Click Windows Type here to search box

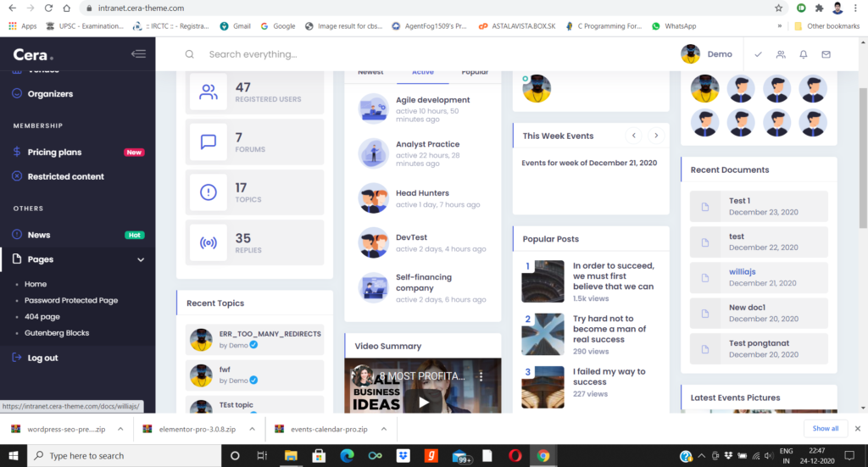pos(125,455)
